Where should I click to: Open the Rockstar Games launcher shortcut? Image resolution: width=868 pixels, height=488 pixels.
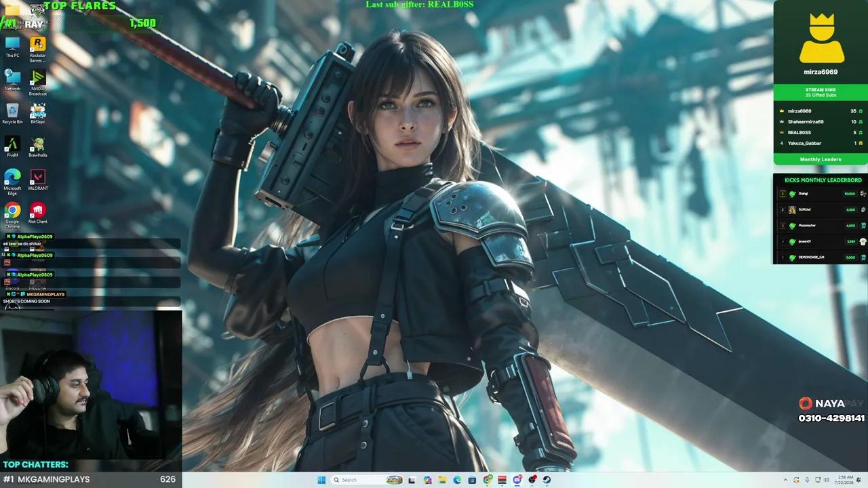pos(38,49)
